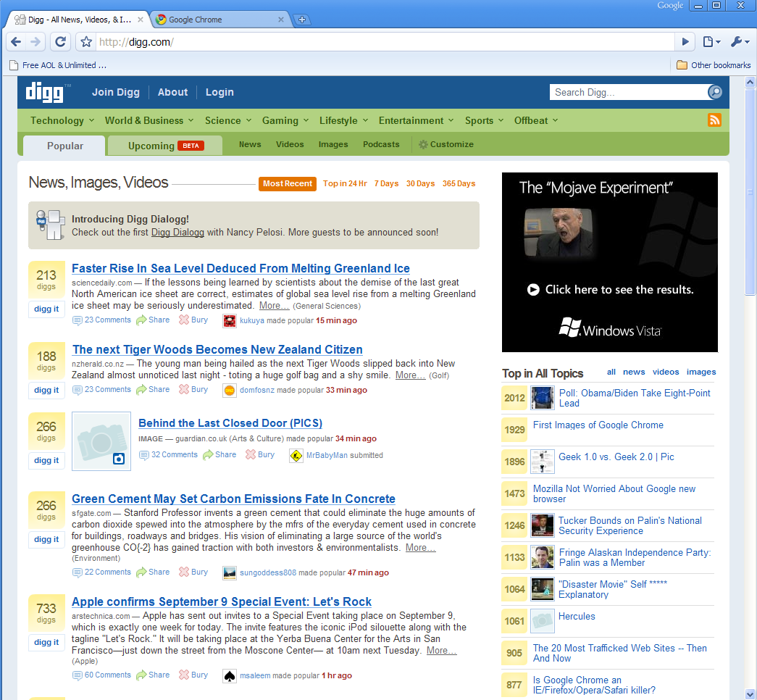
Task: Open domfosnz's user avatar
Action: point(230,391)
